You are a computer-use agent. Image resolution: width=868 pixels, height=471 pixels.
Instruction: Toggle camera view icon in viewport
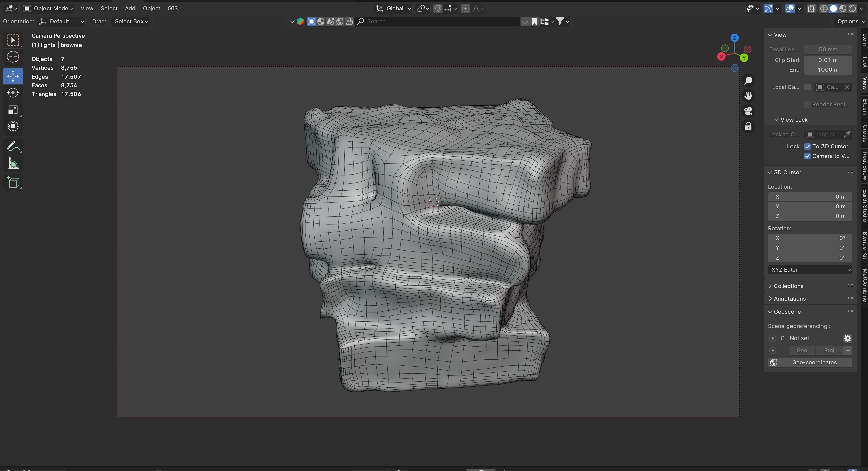click(748, 111)
